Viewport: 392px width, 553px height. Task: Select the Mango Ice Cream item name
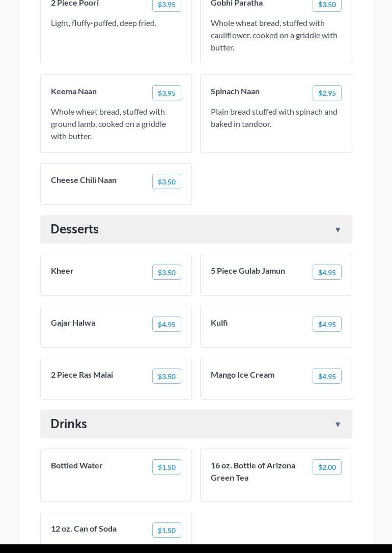(x=242, y=375)
